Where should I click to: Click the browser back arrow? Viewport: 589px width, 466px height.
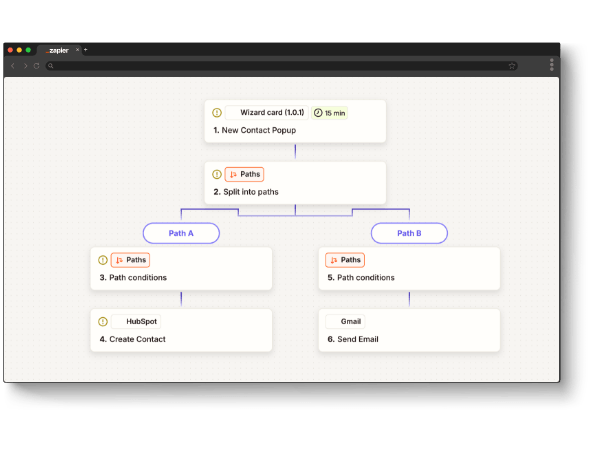coord(13,66)
